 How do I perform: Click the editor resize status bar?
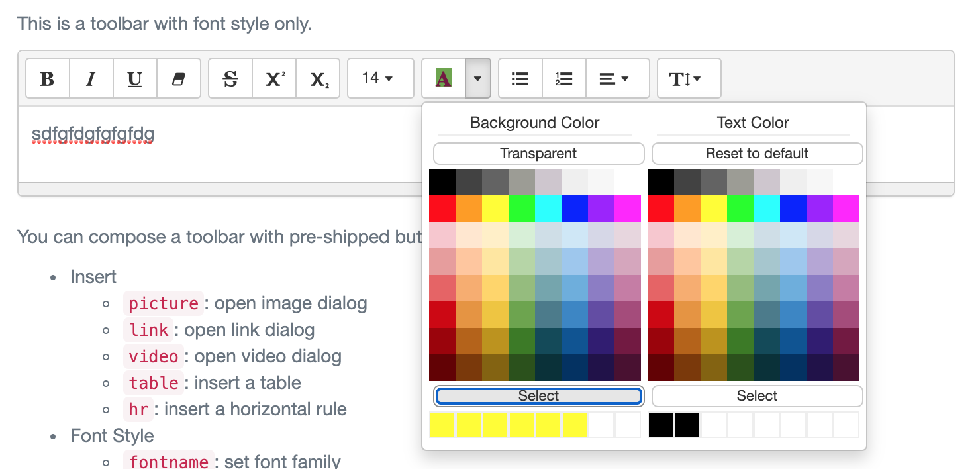click(x=220, y=189)
